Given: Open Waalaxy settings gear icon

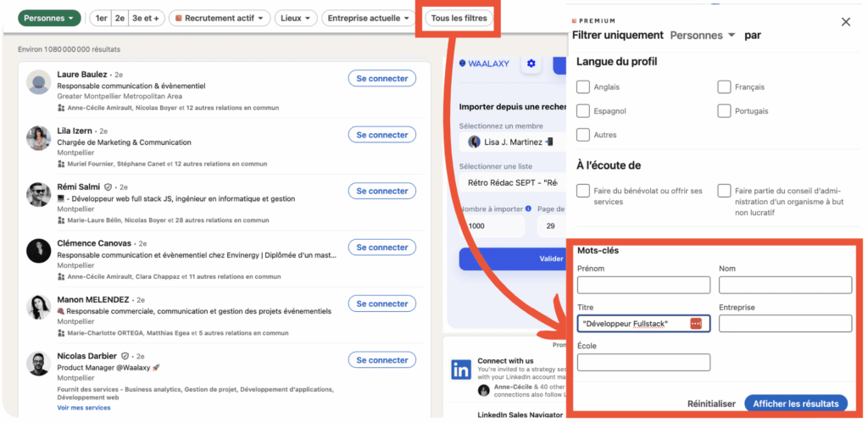Looking at the screenshot, I should click(x=531, y=64).
